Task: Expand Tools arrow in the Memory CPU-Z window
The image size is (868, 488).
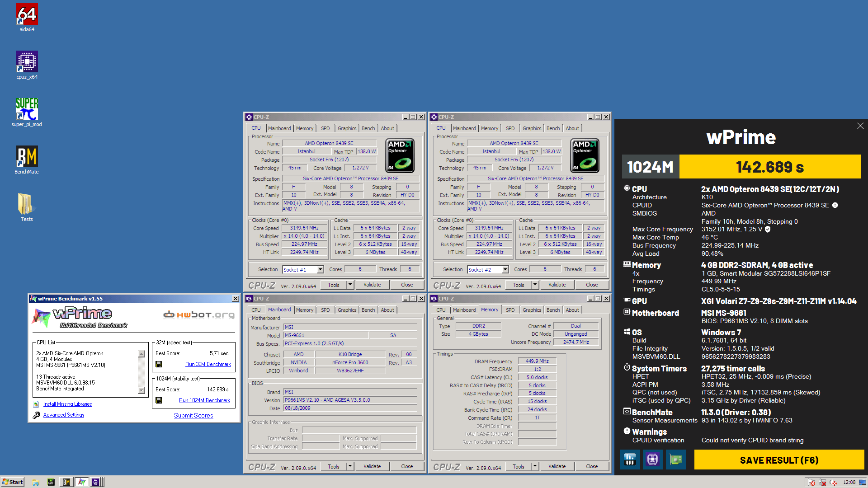Action: click(535, 466)
